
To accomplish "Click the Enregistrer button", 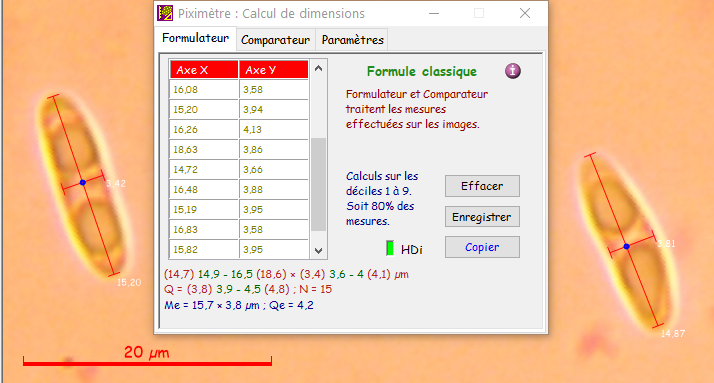I will click(482, 217).
